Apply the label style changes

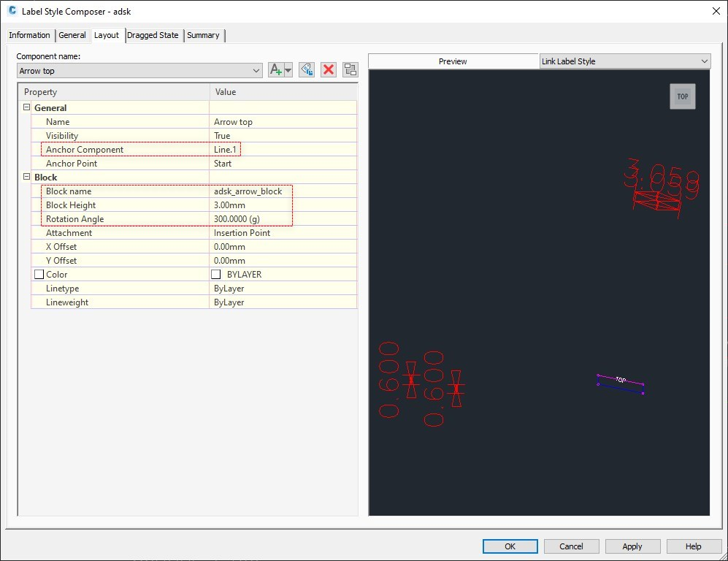pyautogui.click(x=632, y=546)
